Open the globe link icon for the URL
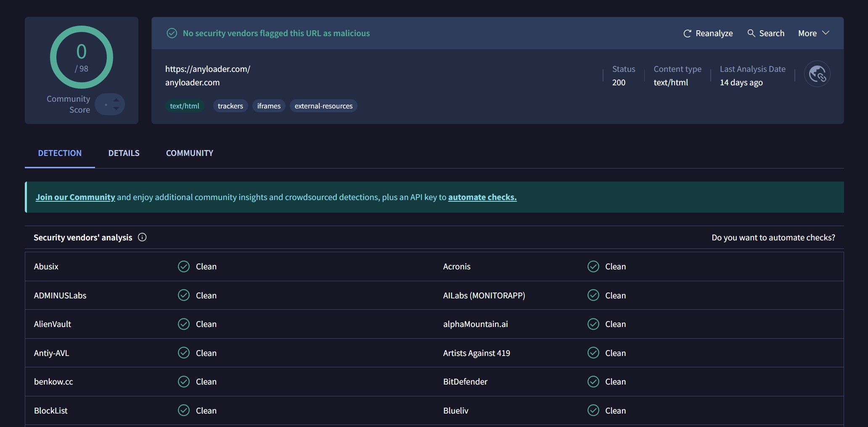The width and height of the screenshot is (868, 427). point(817,74)
